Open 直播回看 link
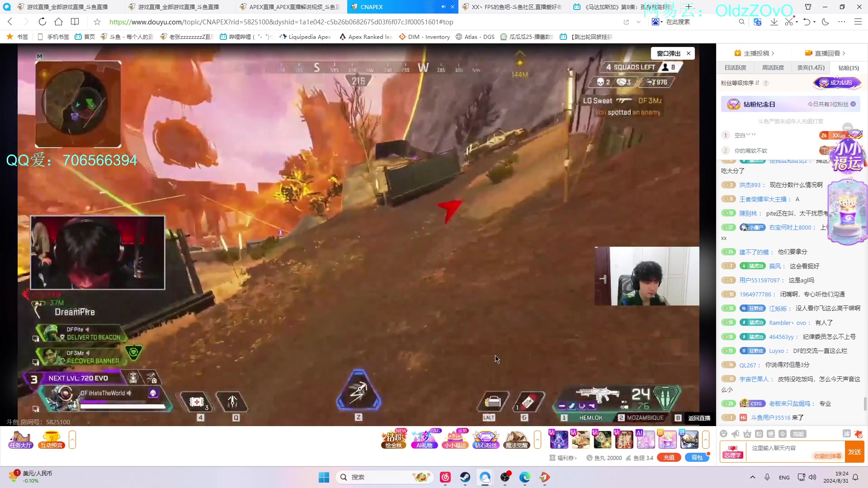The height and width of the screenshot is (488, 868). (x=825, y=53)
